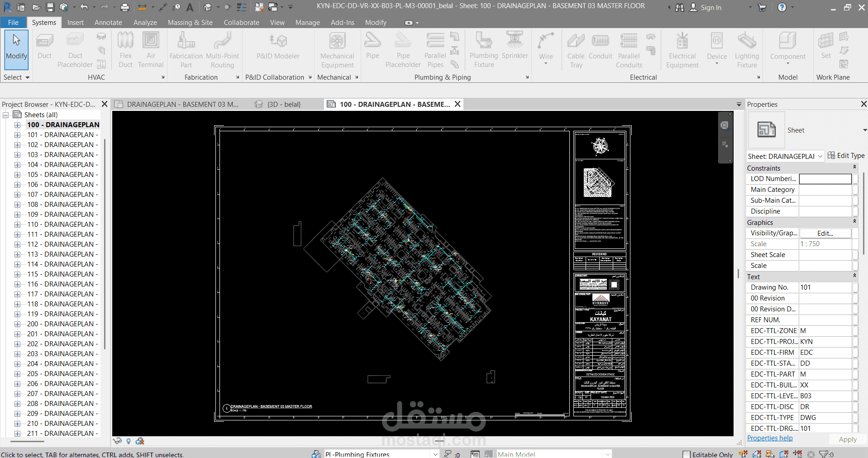Click the binoculars search icon in title bar
868x458 pixels.
tap(680, 7)
